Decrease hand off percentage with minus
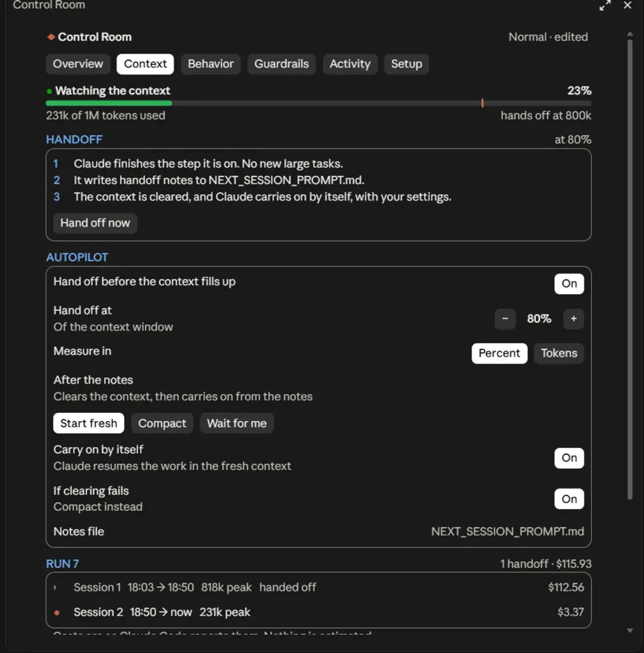This screenshot has width=644, height=653. [504, 319]
